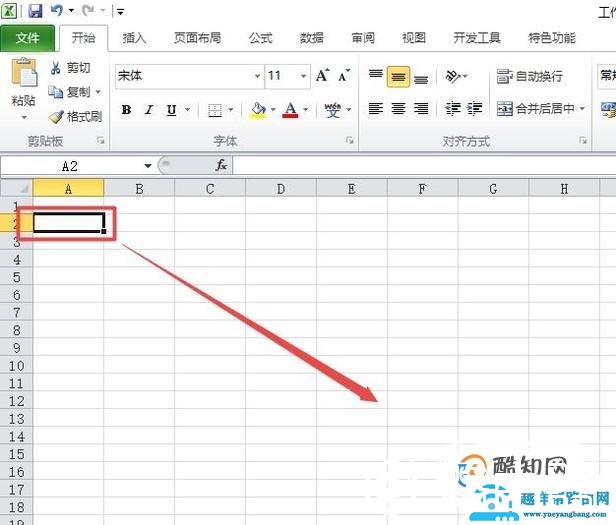Expand the font color dropdown arrow
The image size is (616, 525).
(306, 110)
